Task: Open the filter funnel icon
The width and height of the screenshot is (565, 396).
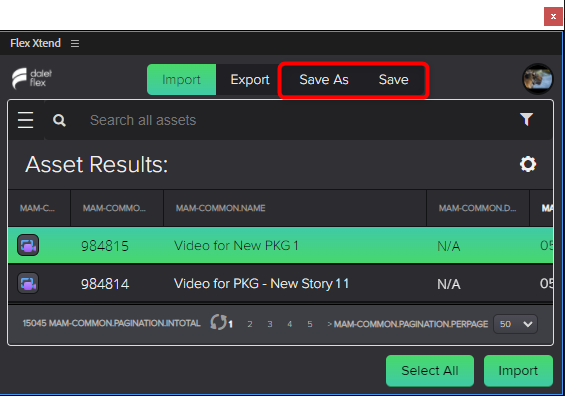Action: 526,119
